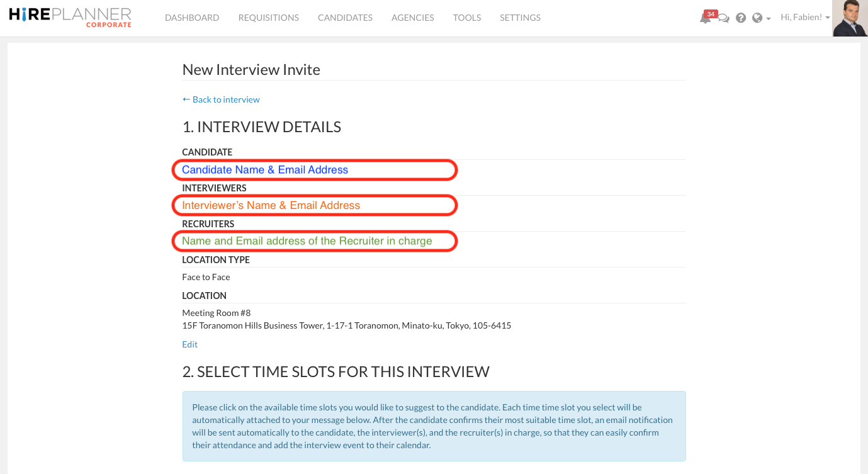The width and height of the screenshot is (868, 474).
Task: Open the 'Hi, Fabien!' user menu
Action: coord(804,18)
